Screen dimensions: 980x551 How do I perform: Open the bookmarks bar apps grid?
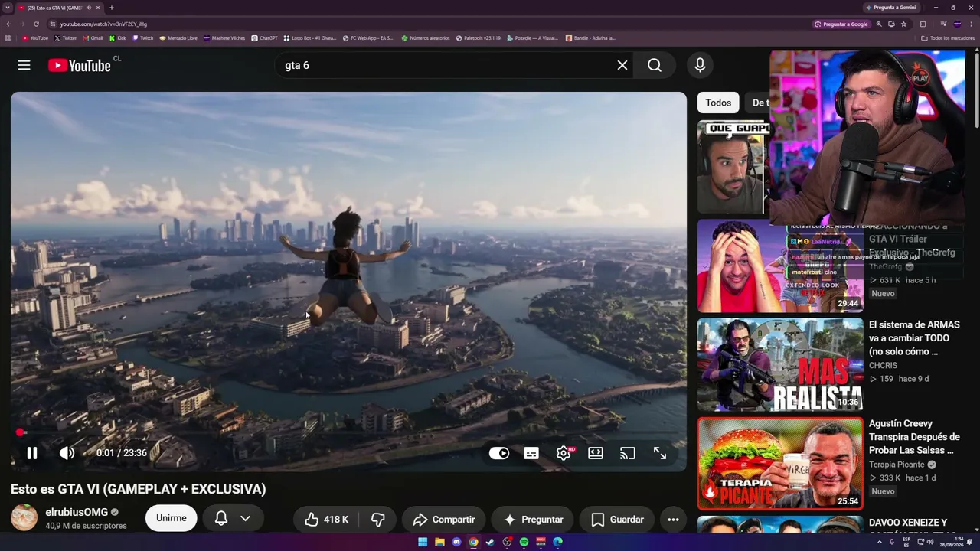(x=8, y=37)
